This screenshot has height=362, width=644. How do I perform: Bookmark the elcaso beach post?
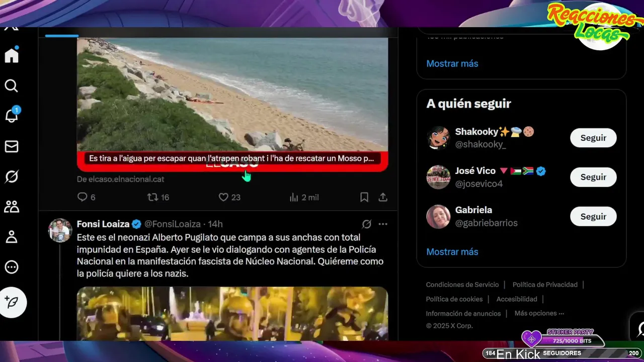point(364,197)
